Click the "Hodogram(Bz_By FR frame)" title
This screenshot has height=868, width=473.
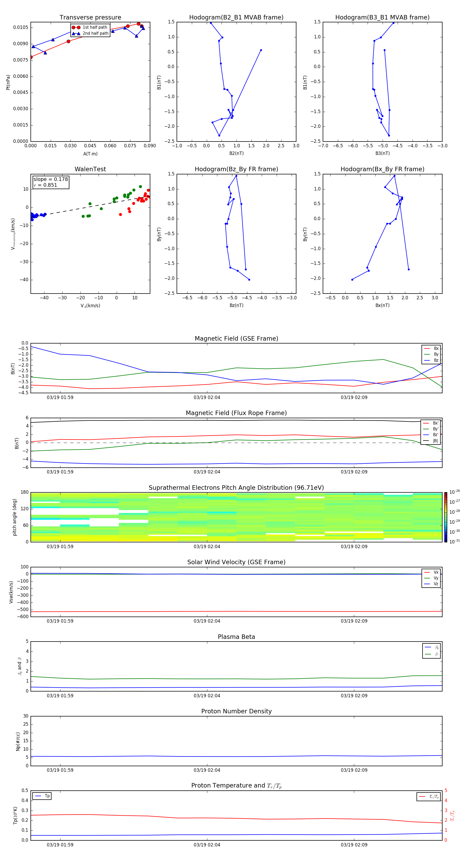[236, 169]
